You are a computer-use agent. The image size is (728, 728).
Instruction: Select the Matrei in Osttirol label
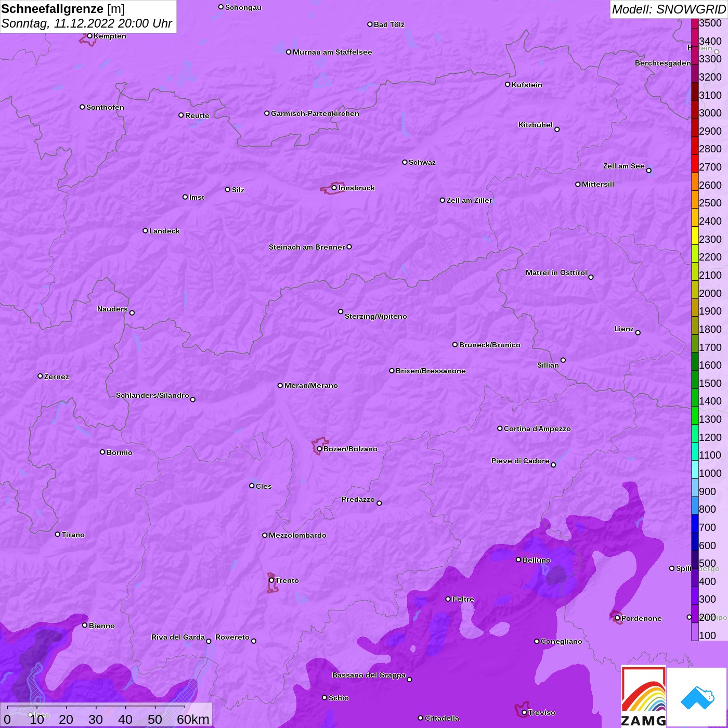tap(556, 272)
